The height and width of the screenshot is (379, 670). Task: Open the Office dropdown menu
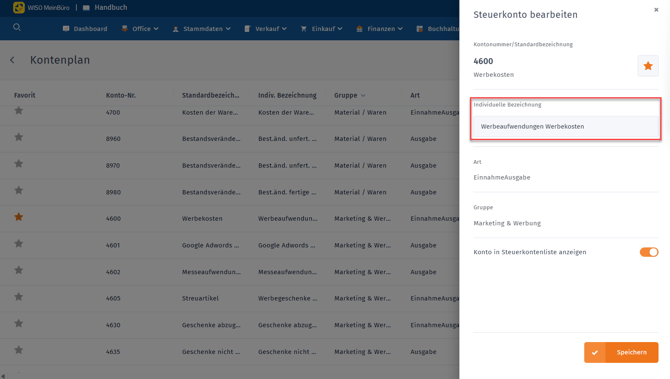(140, 29)
